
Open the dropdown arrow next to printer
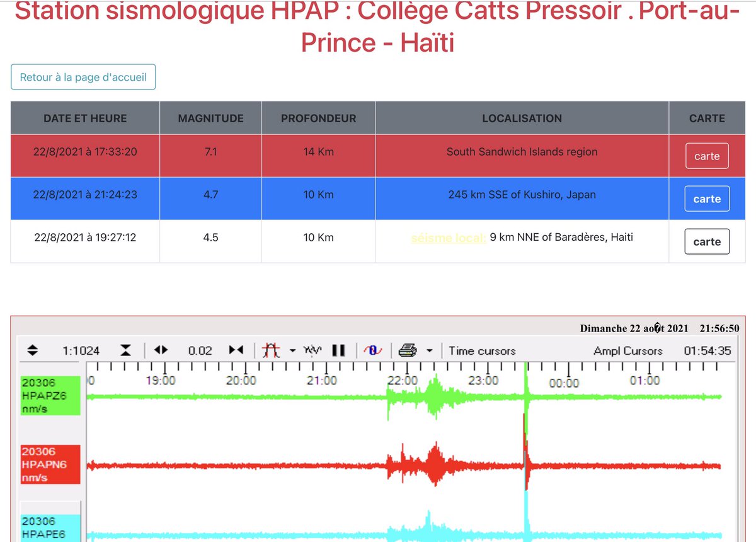[x=430, y=351]
